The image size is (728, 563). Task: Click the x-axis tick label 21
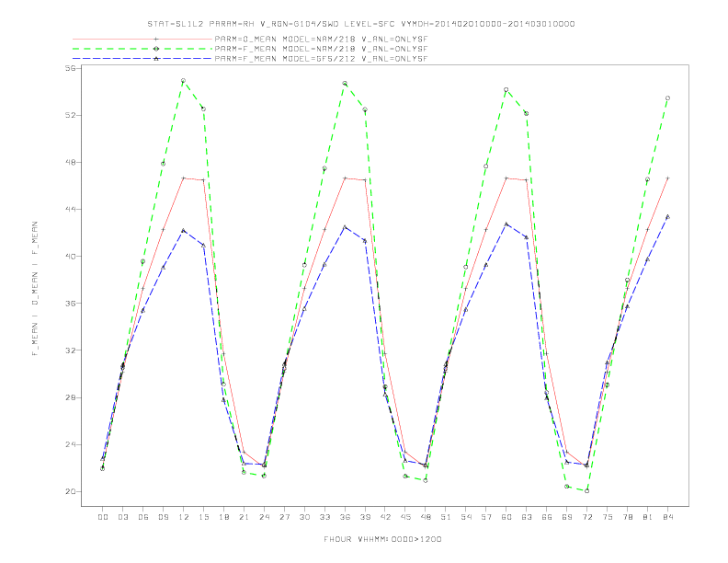(244, 517)
